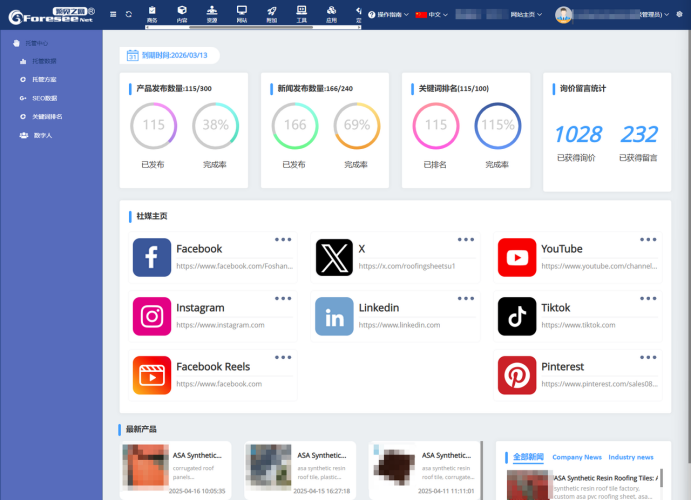Select the Instagram logo icon
The width and height of the screenshot is (692, 500).
coord(152,316)
